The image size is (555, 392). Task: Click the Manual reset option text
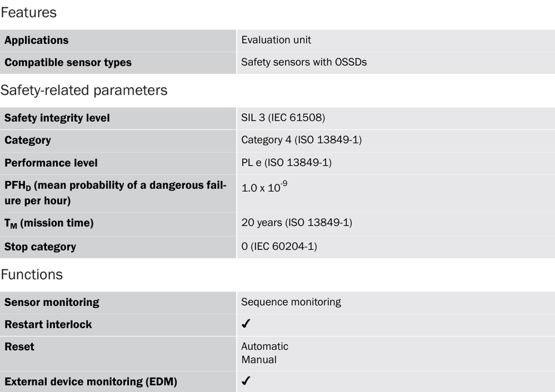coord(259,360)
